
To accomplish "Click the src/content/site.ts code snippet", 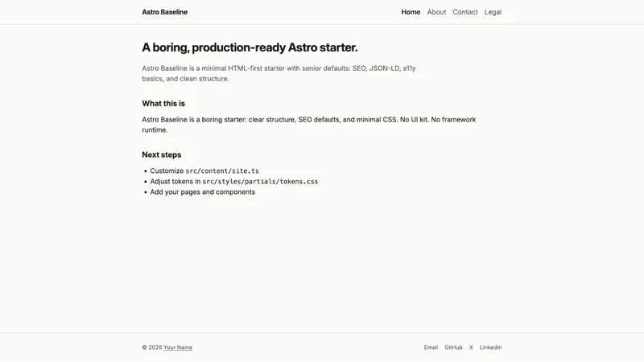I will (x=222, y=171).
